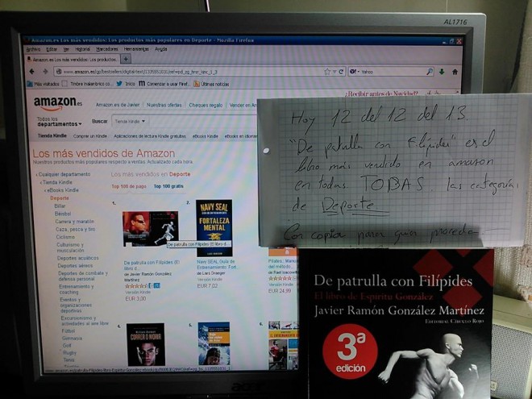The width and height of the screenshot is (532, 399).
Task: Open Nuestras ofertas link
Action: point(164,105)
